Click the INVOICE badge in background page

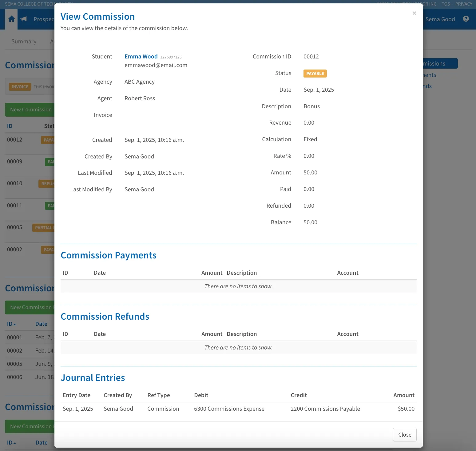(x=20, y=87)
